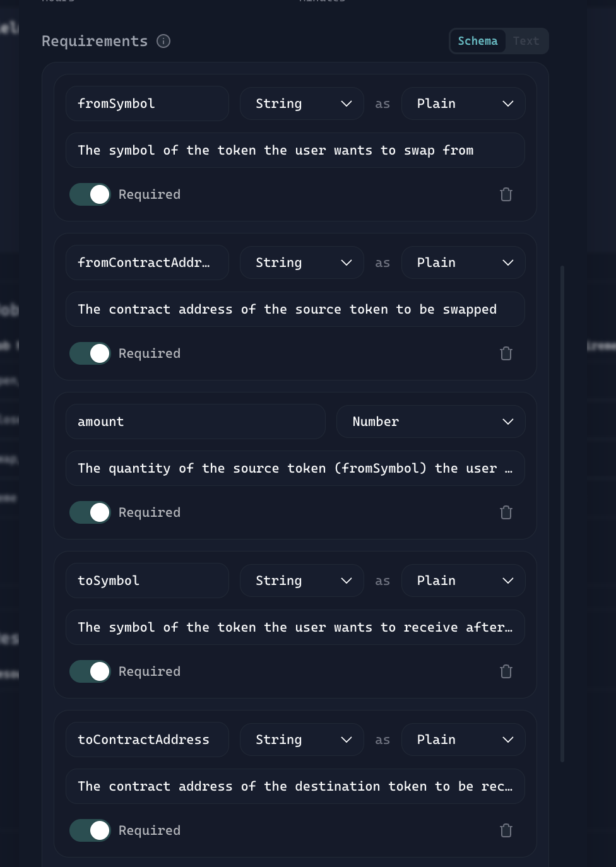Open the String type dropdown for fromSymbol
616x867 pixels.
click(302, 103)
